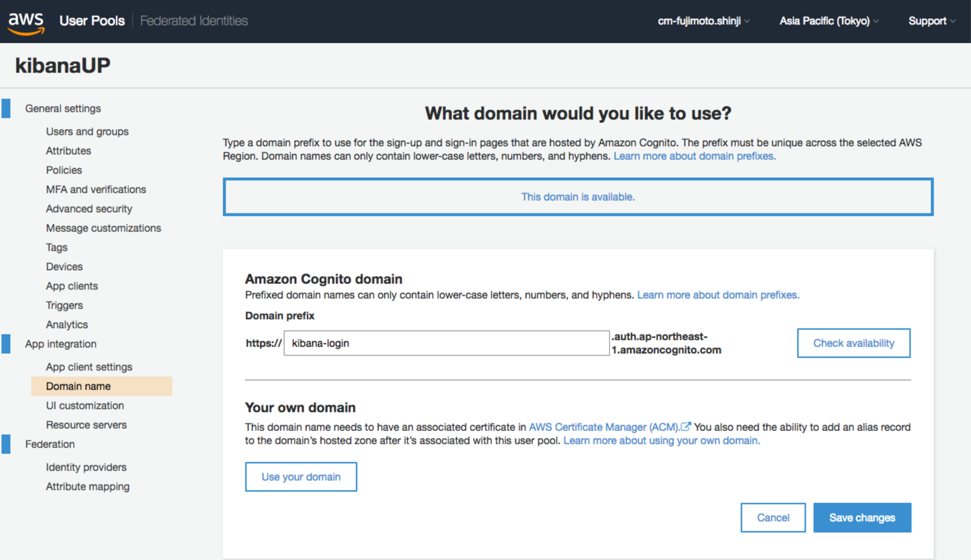This screenshot has width=971, height=560.
Task: Click the 'What domain would you like to use?' heading
Action: [578, 114]
